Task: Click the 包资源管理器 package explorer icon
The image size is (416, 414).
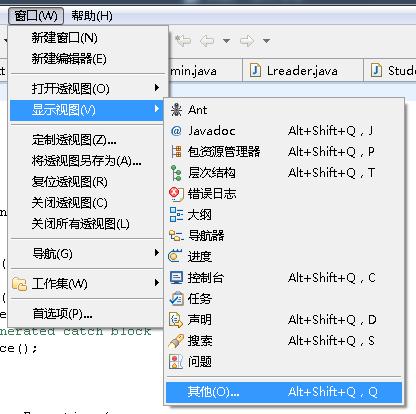Action: [176, 152]
